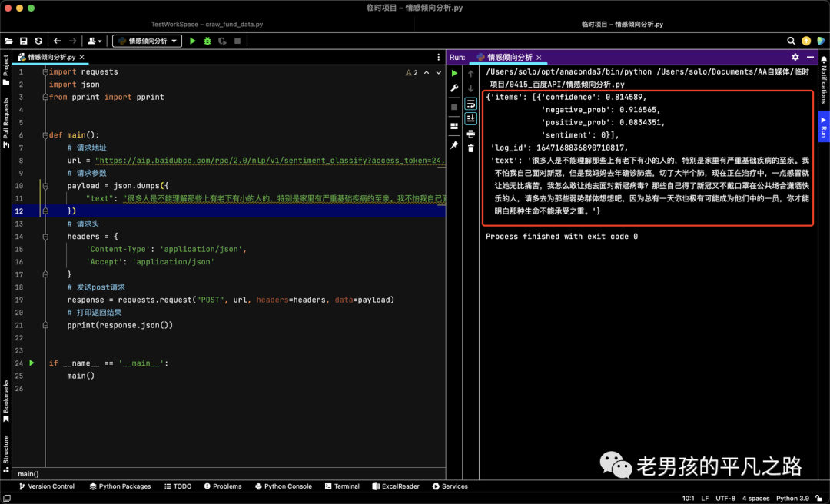Open the Bookmarks sidebar tool window
The image size is (830, 504).
[6, 401]
